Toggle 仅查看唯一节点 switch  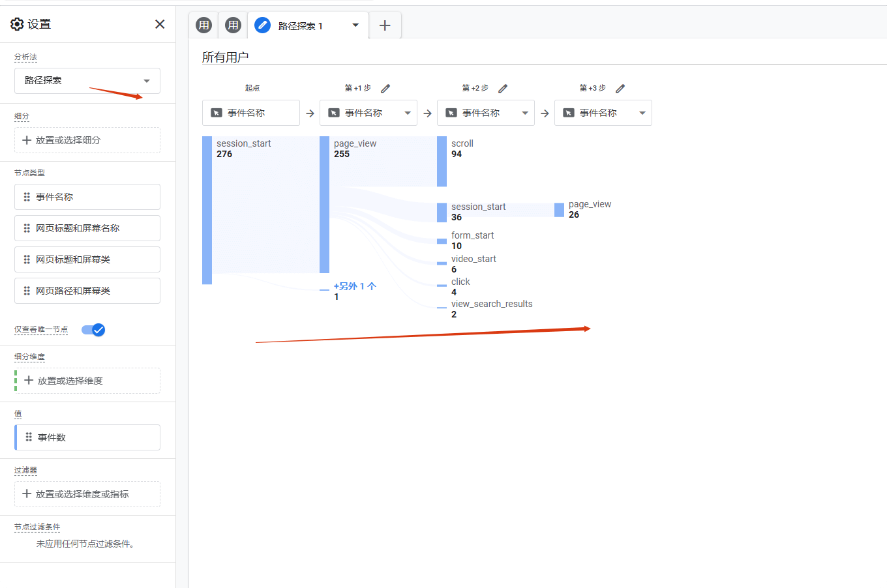click(93, 330)
